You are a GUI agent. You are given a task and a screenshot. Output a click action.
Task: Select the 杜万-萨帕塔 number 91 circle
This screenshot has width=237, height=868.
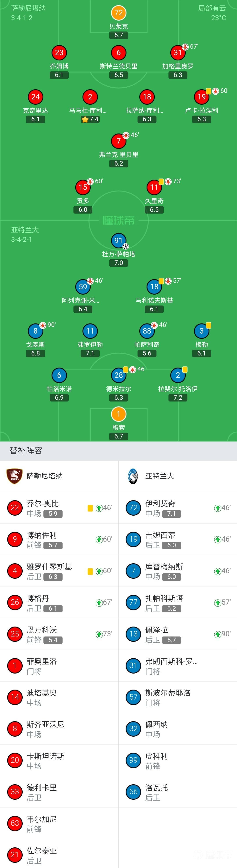(x=118, y=240)
